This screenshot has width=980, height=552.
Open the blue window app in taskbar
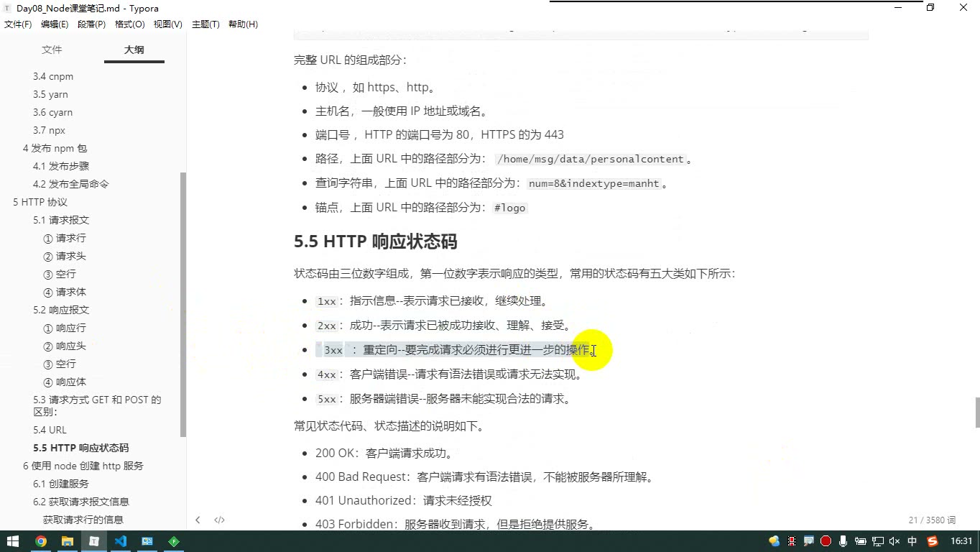pos(147,541)
